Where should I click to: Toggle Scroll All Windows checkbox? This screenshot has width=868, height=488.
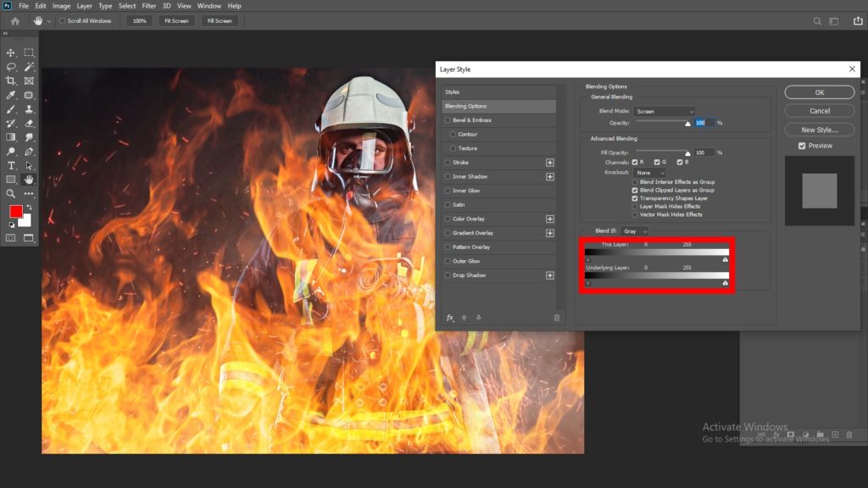(x=62, y=21)
